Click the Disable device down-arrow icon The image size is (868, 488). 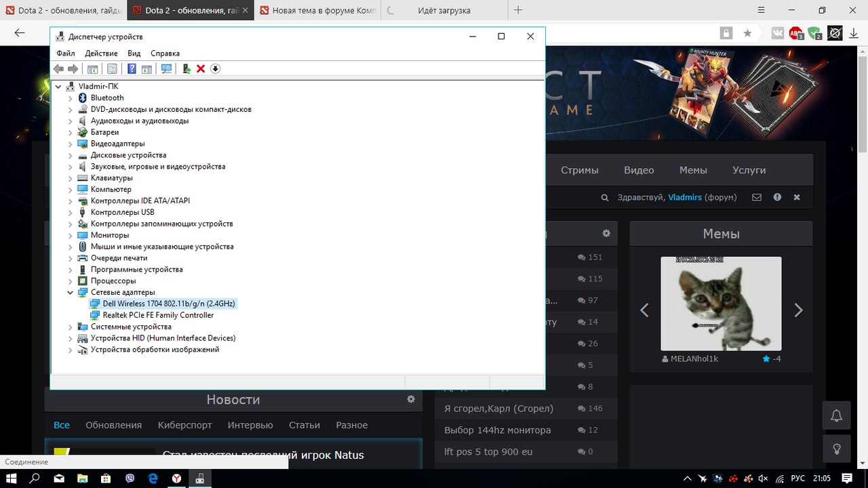click(x=216, y=68)
